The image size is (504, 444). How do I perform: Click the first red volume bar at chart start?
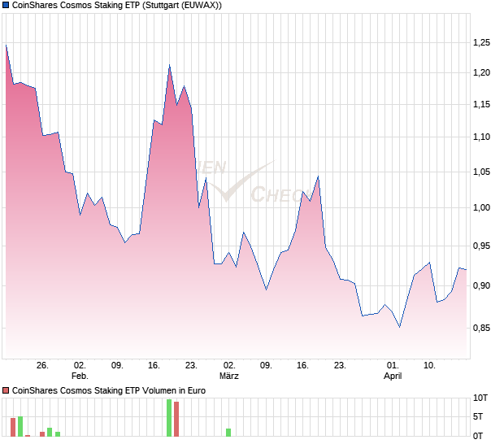(13, 427)
